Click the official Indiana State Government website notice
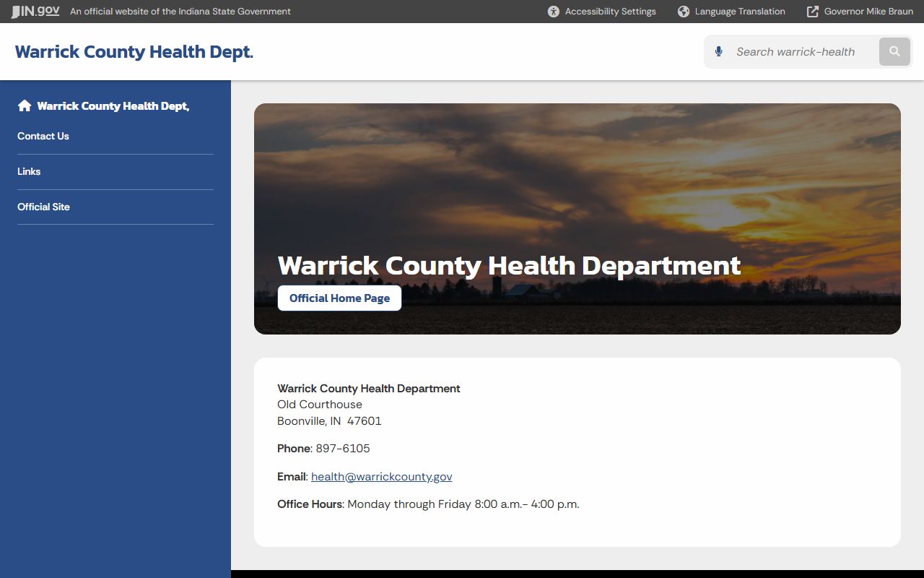Screen dimensions: 924x578 click(x=180, y=12)
